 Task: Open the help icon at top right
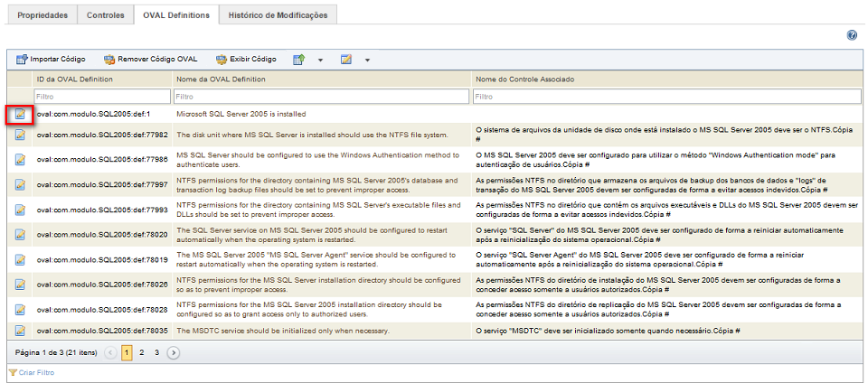[x=852, y=35]
